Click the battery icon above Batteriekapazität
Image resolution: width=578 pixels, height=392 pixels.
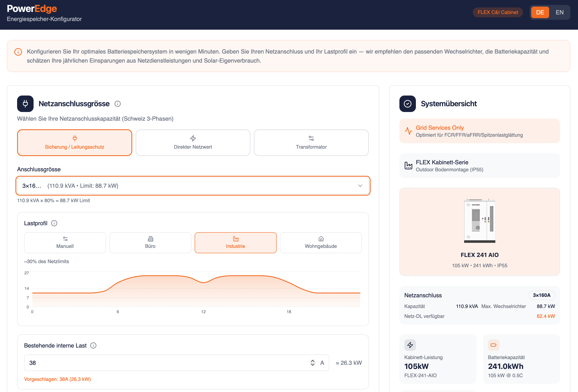point(493,345)
